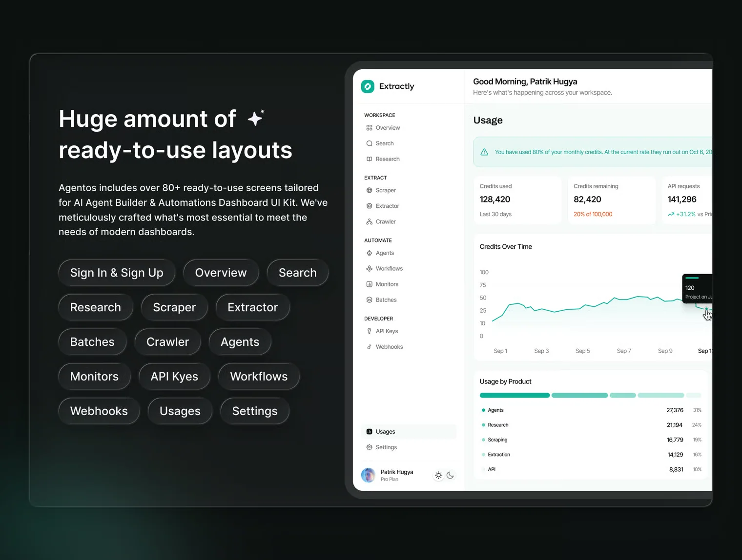742x560 pixels.
Task: Open Overview via its grid icon
Action: (x=370, y=128)
